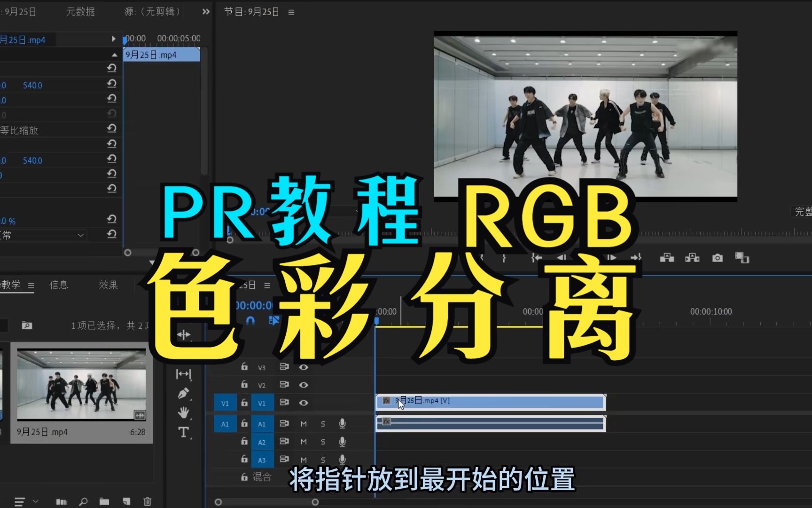
Task: Mute audio track A2 with the M toggle
Action: click(x=303, y=442)
